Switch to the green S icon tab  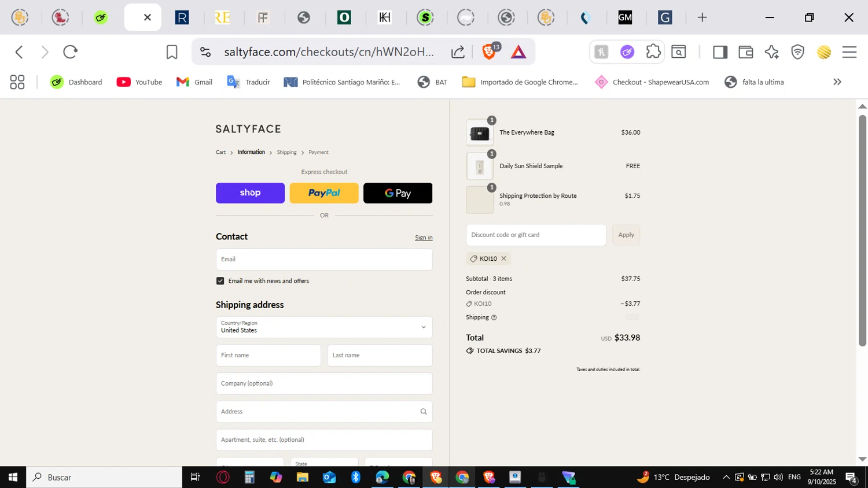pos(425,17)
